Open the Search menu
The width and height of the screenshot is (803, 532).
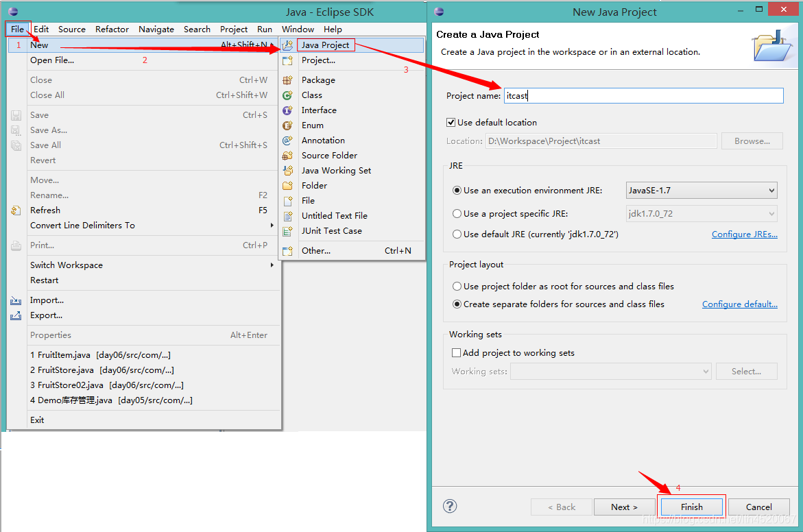coord(197,29)
